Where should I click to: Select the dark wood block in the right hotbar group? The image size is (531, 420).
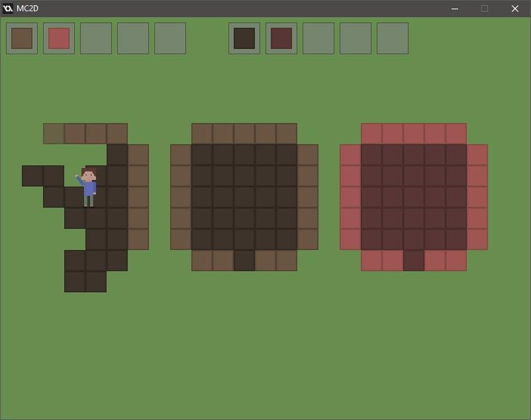[x=244, y=38]
